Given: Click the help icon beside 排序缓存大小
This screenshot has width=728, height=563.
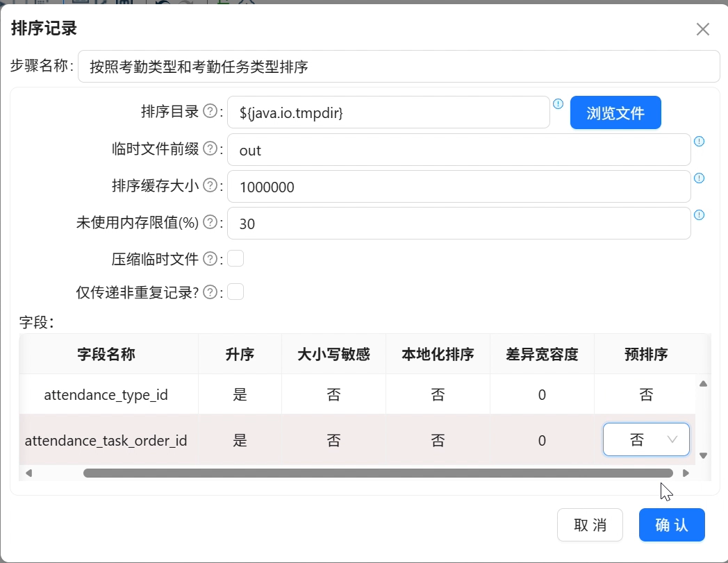Looking at the screenshot, I should coord(210,185).
